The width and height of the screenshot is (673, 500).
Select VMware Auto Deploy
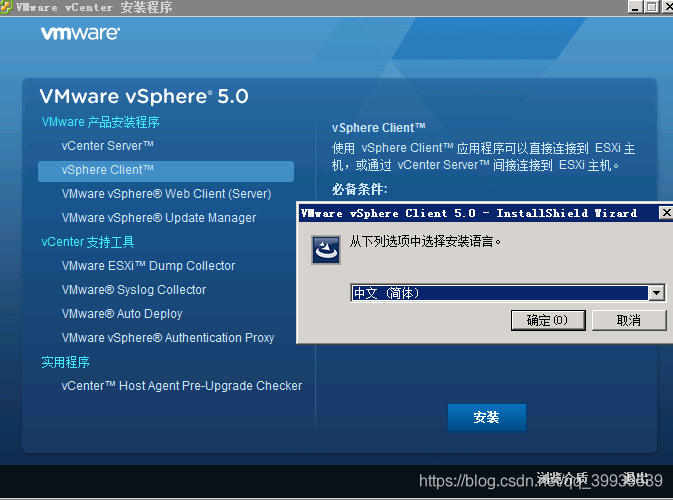[122, 314]
